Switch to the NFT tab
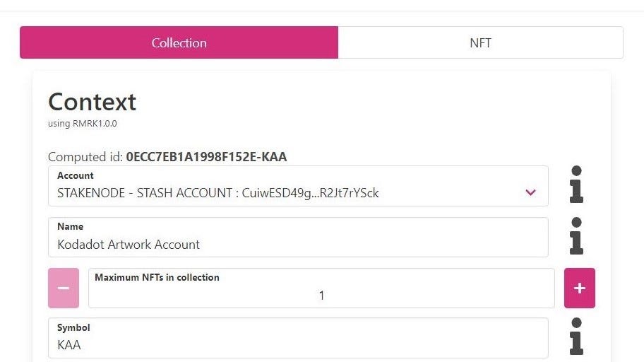Image resolution: width=644 pixels, height=362 pixels. click(481, 42)
